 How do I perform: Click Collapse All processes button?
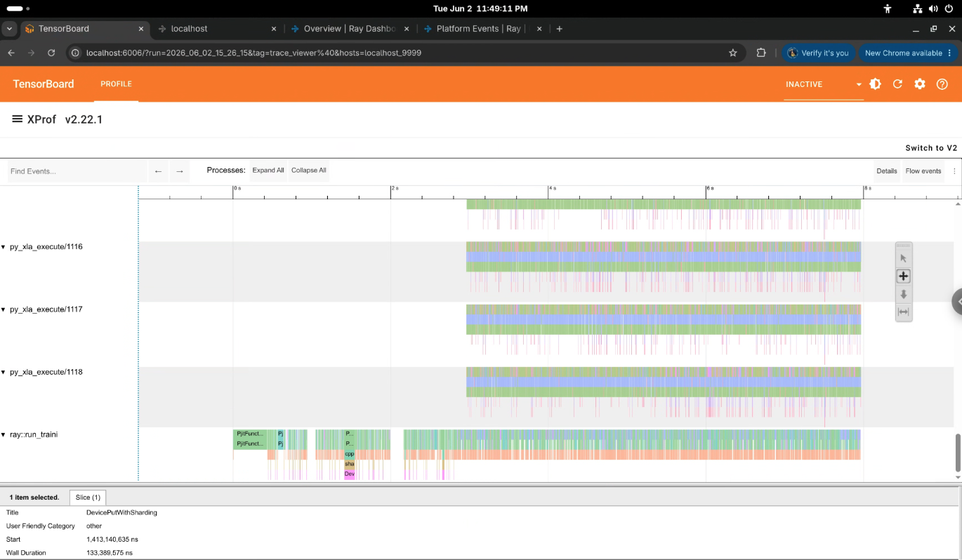pyautogui.click(x=309, y=171)
